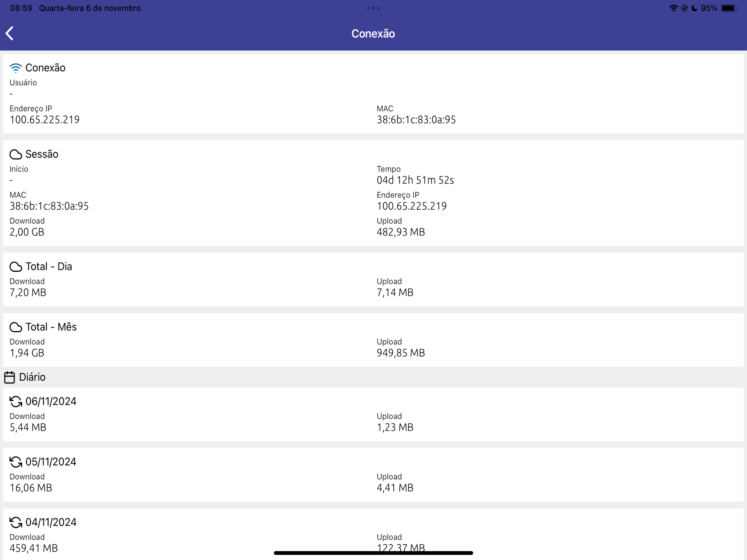Tap Total - Mês heading
Viewport: 747px width, 560px height.
(51, 327)
